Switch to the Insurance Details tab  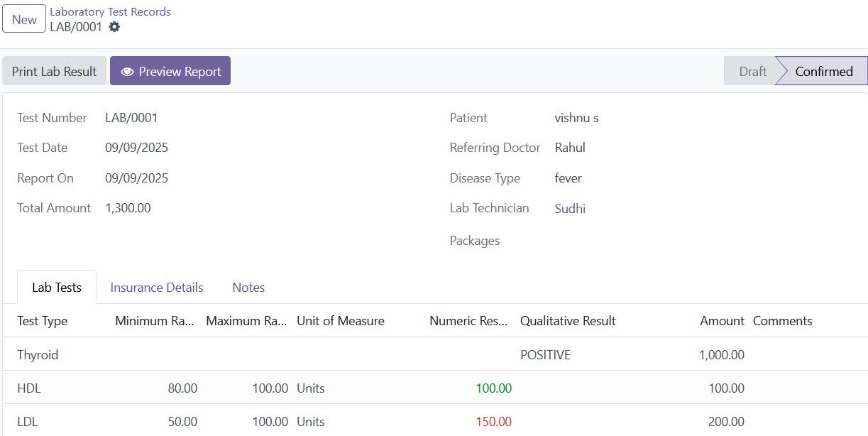[156, 287]
